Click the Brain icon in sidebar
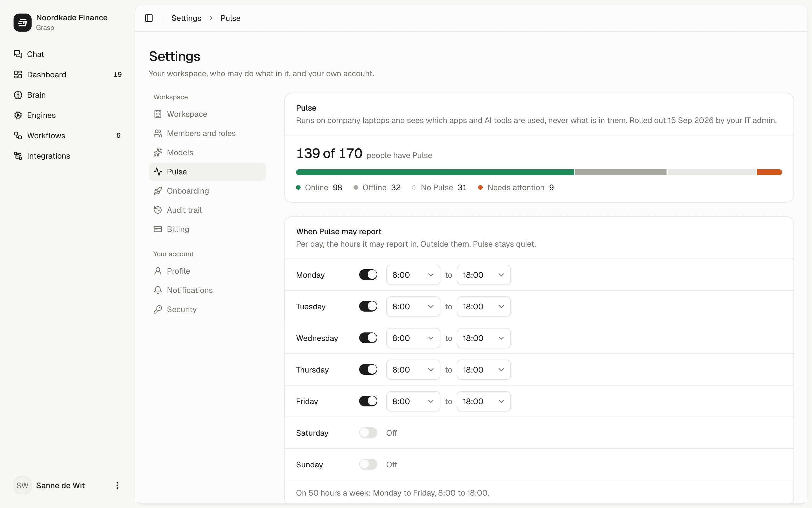Screen dimensions: 812x508 pos(18,95)
